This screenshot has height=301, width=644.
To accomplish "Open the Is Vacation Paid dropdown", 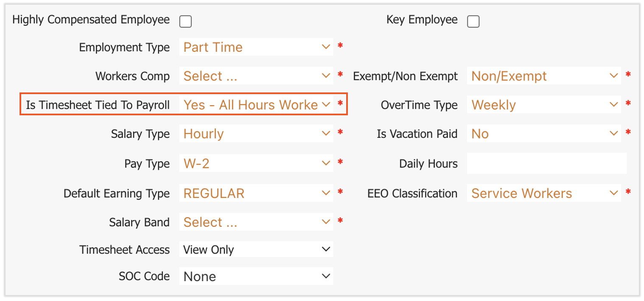I will point(544,134).
